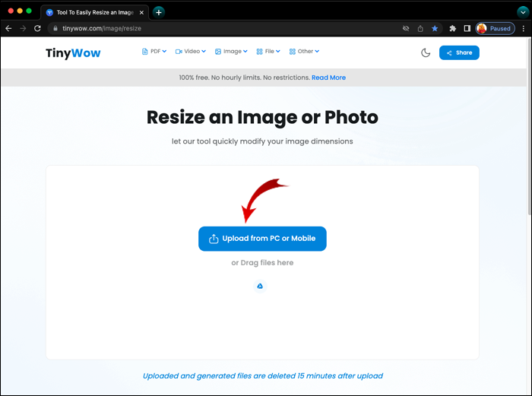Reload the page with the refresh icon
The width and height of the screenshot is (532, 396).
point(37,29)
